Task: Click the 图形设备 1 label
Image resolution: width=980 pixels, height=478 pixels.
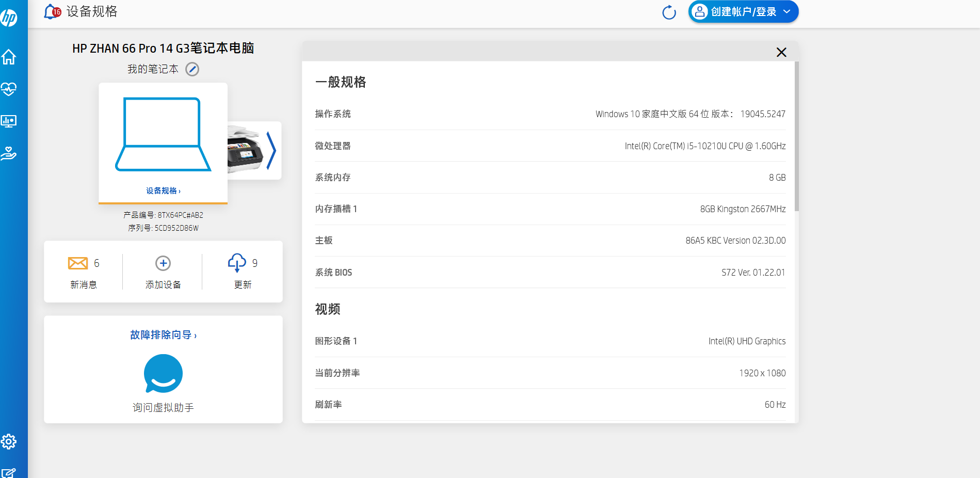Action: [x=336, y=341]
